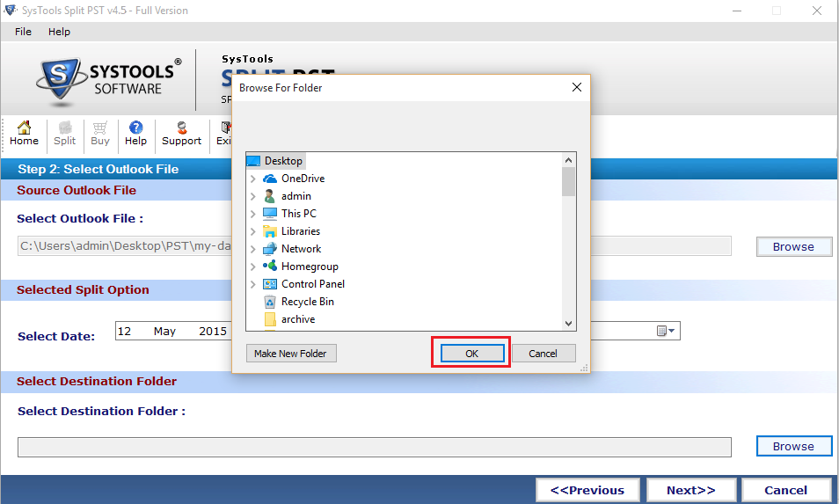
Task: Click Browse for the Outlook file
Action: pos(793,246)
